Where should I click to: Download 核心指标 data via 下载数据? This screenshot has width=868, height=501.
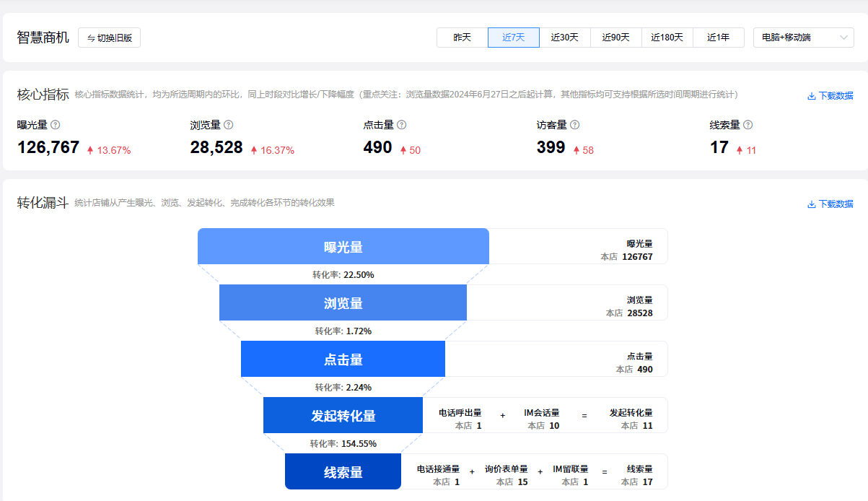[830, 95]
